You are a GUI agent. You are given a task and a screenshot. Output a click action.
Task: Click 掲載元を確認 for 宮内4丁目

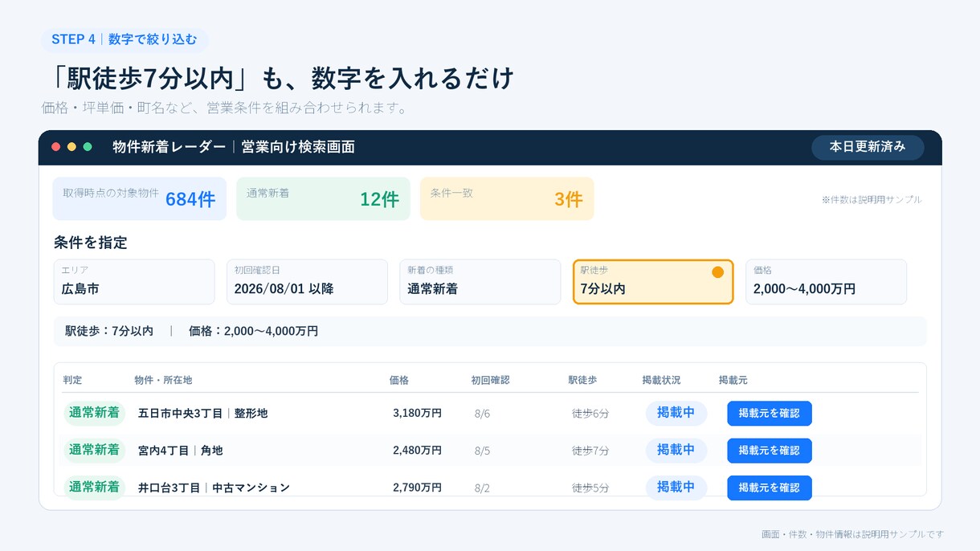click(x=770, y=451)
